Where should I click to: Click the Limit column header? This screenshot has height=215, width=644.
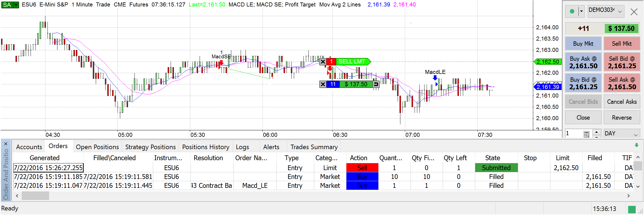562,158
